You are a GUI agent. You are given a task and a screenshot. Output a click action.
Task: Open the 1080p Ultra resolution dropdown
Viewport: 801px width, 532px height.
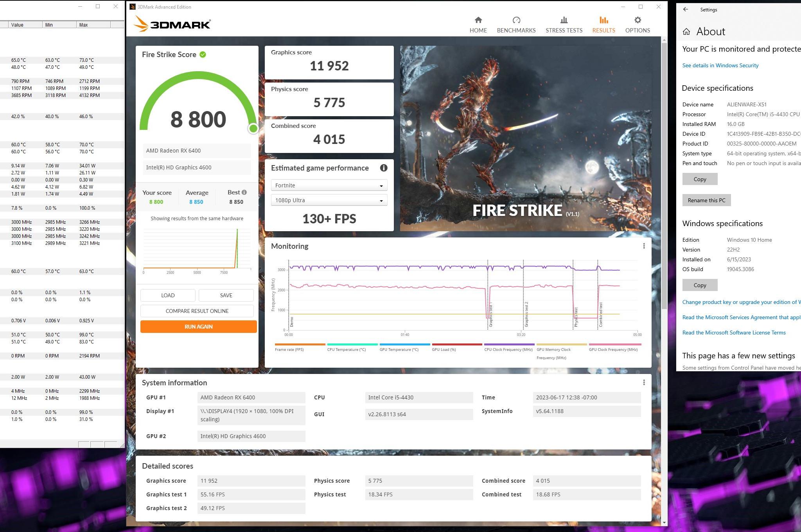[329, 200]
